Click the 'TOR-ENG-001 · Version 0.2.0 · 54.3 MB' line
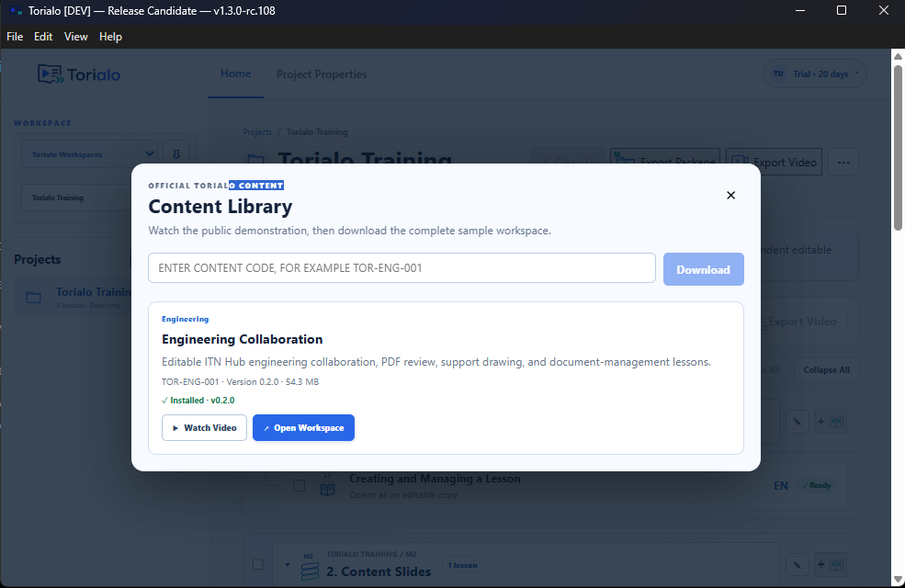 pos(240,381)
